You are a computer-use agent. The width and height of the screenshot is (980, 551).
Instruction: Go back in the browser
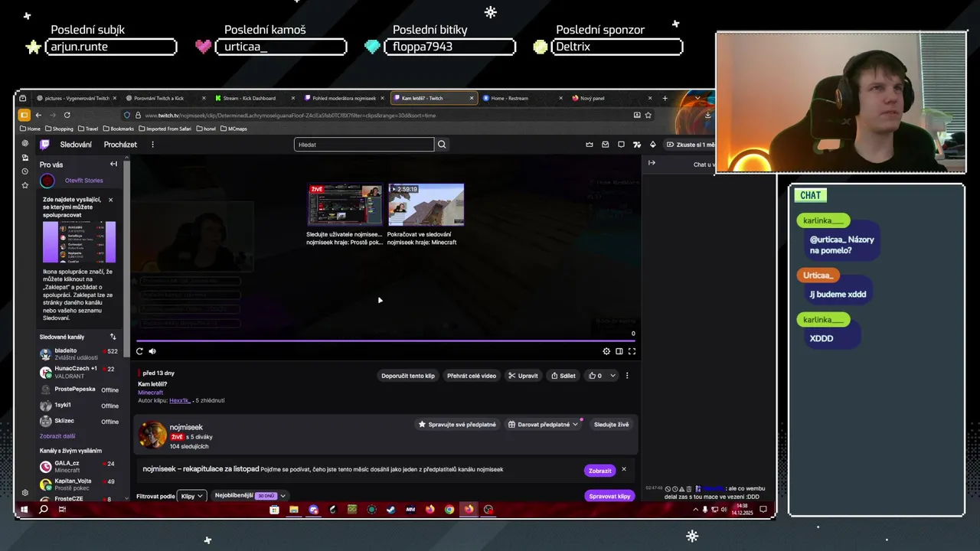[x=38, y=115]
